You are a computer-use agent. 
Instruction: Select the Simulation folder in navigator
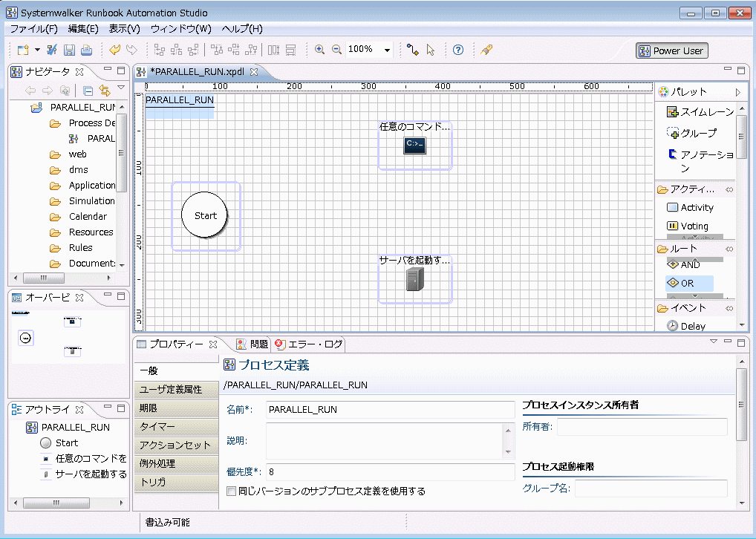pos(83,200)
